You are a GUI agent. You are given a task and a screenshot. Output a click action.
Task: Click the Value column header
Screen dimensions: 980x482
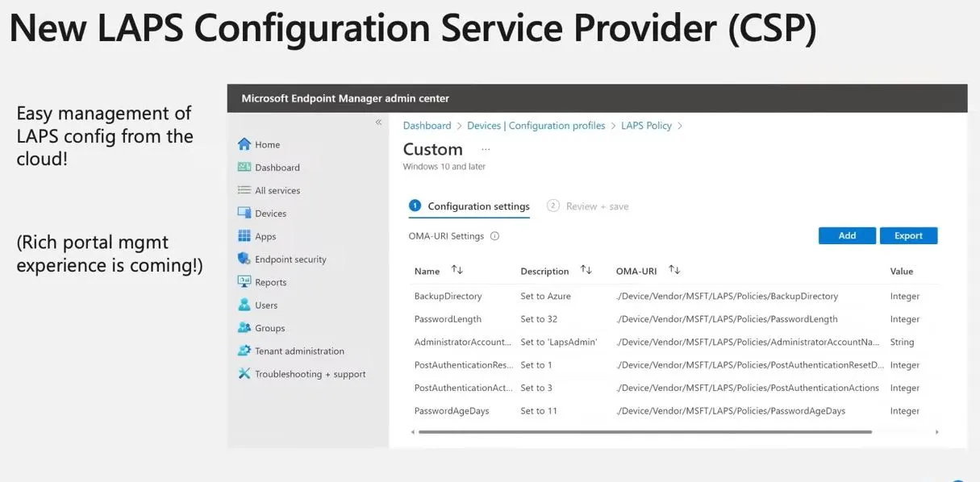pos(902,272)
